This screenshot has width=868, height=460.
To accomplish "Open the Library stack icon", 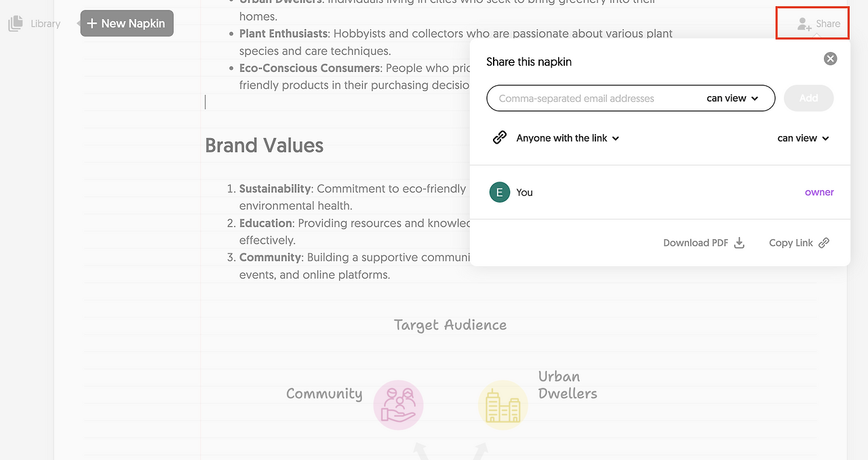I will pyautogui.click(x=16, y=24).
